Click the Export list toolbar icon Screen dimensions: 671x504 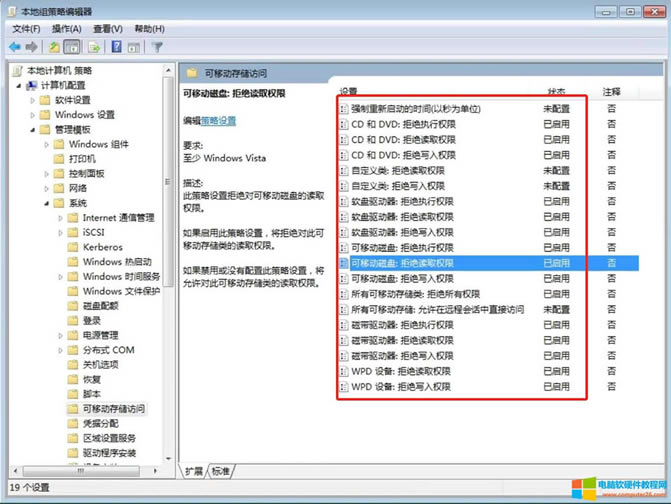tap(95, 46)
